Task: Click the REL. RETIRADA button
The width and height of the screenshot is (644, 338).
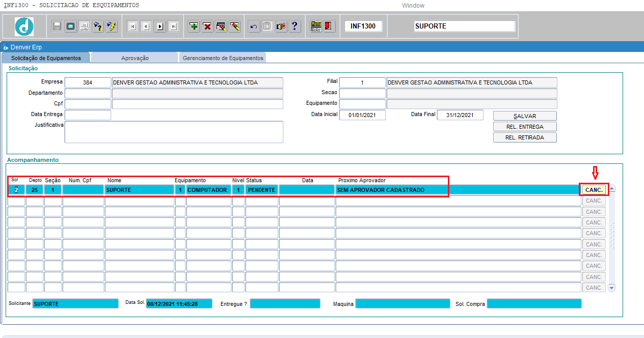Action: pyautogui.click(x=525, y=137)
